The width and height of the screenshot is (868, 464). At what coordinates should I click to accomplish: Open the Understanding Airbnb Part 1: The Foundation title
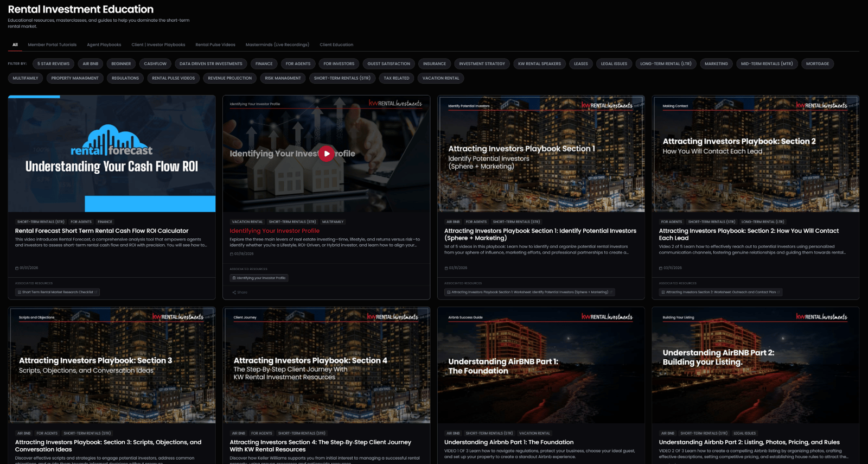(x=509, y=442)
